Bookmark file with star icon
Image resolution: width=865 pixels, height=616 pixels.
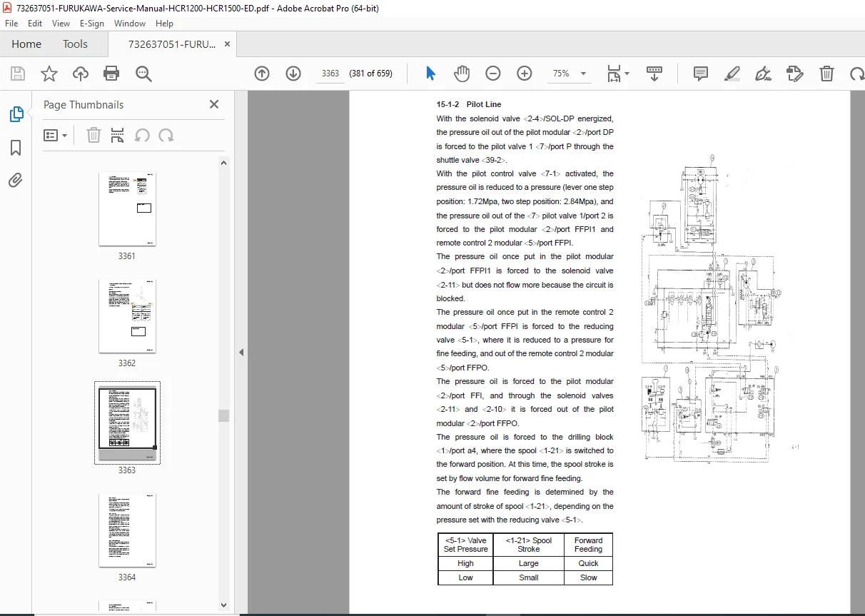click(49, 74)
